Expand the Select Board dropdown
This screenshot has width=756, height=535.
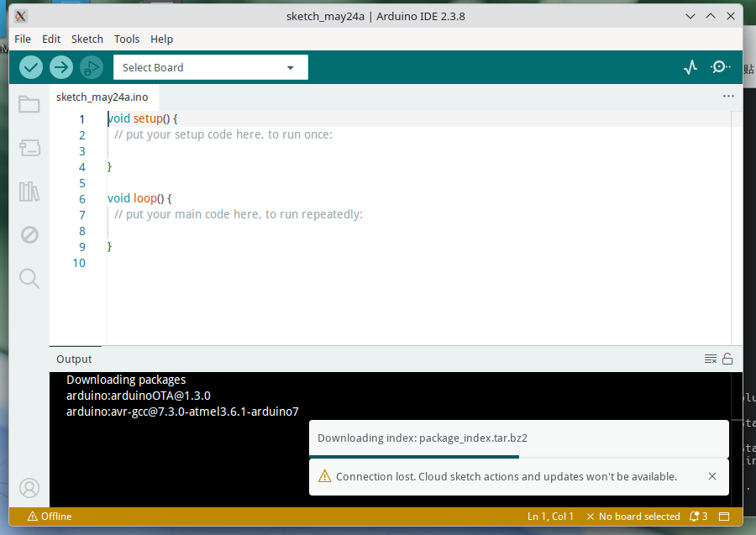[x=211, y=67]
